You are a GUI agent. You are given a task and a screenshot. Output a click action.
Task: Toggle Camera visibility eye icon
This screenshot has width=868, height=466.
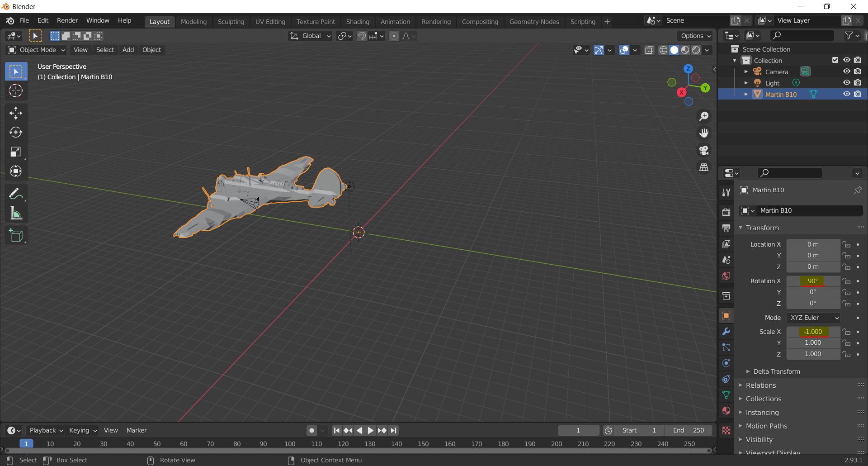[846, 71]
